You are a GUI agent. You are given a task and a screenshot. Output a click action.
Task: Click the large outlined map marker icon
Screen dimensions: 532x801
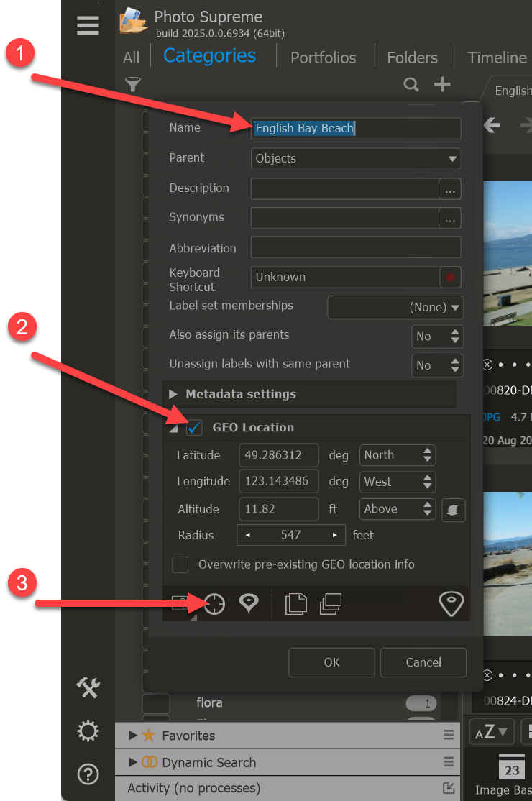(x=451, y=604)
